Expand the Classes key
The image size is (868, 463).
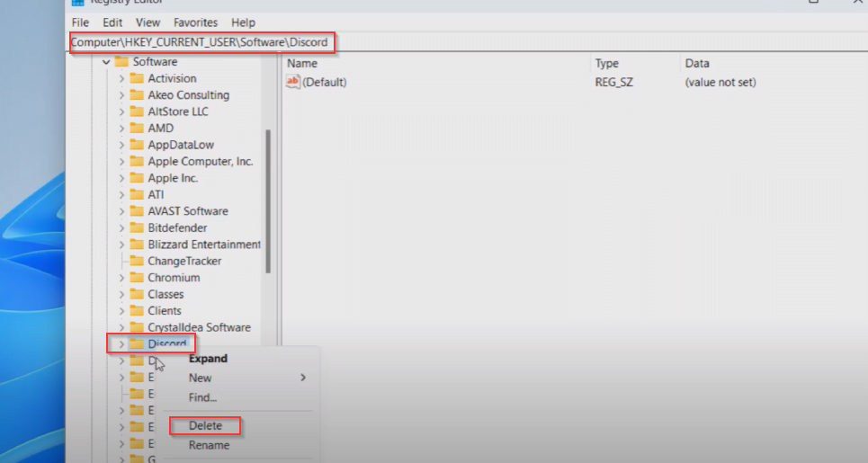pyautogui.click(x=121, y=294)
